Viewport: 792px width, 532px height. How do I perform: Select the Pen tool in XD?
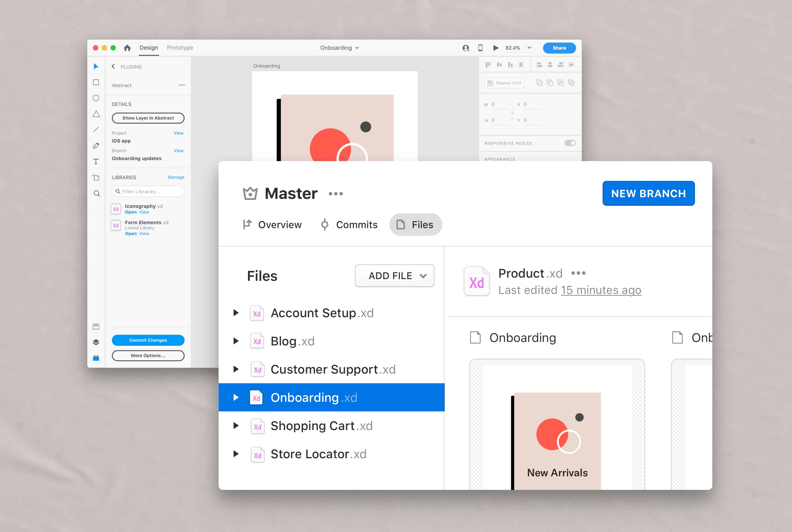[x=96, y=145]
